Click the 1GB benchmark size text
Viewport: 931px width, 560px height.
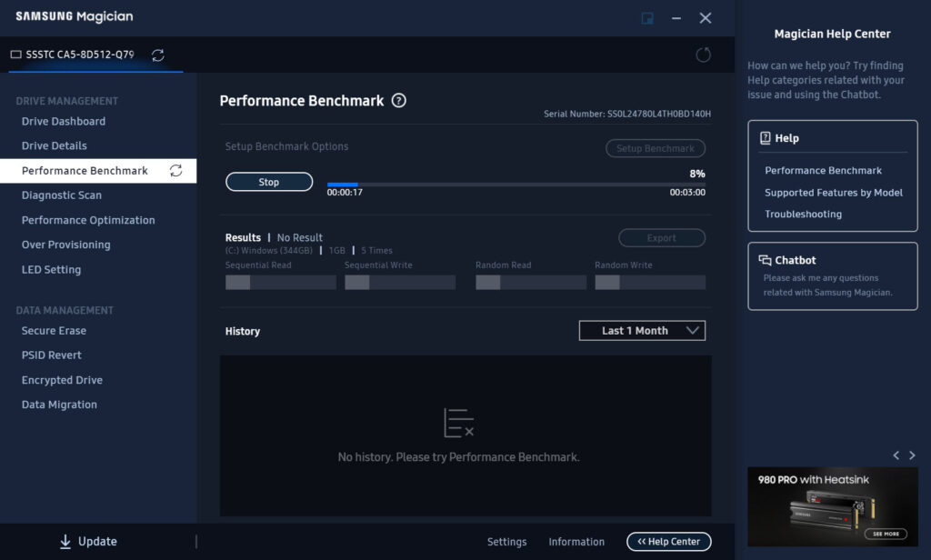(336, 251)
